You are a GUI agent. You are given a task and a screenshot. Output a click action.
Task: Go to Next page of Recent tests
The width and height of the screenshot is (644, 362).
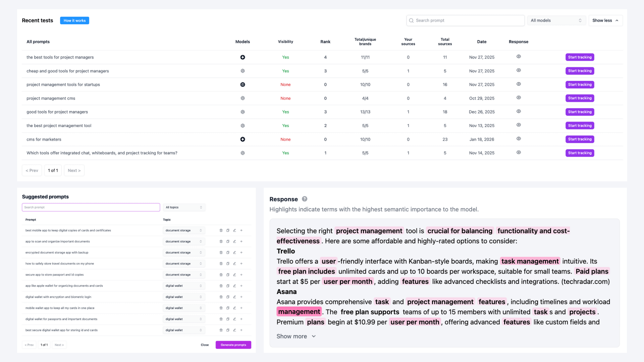[x=74, y=171]
